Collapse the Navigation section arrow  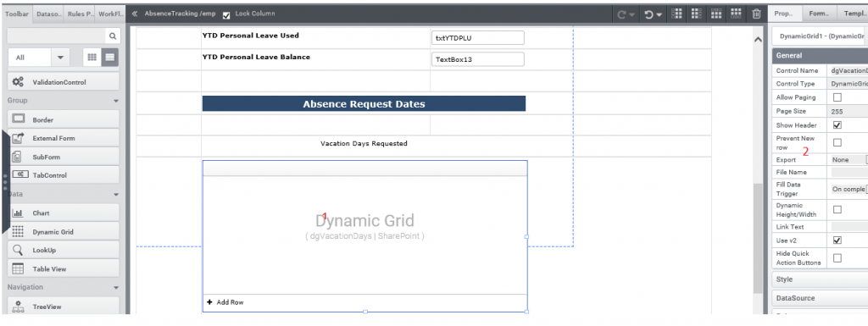click(116, 288)
